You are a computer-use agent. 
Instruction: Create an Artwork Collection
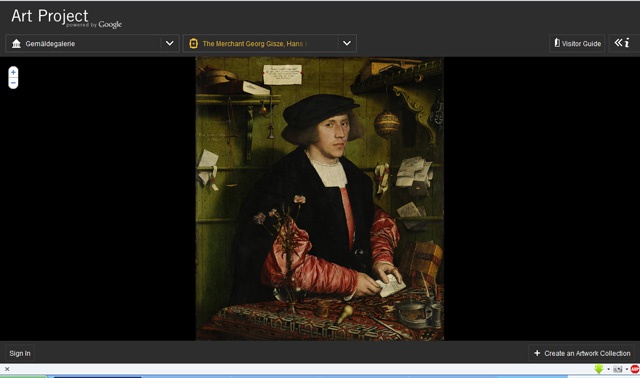(x=582, y=353)
